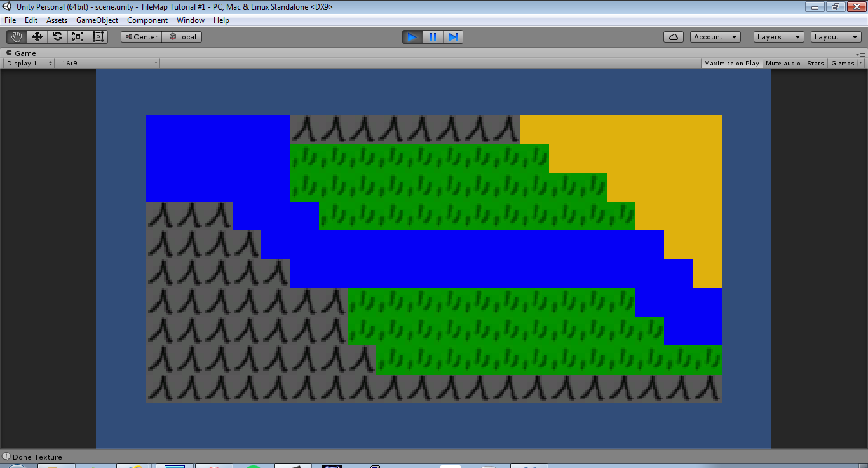Show the Stats overlay
This screenshot has width=868, height=468.
coord(815,63)
